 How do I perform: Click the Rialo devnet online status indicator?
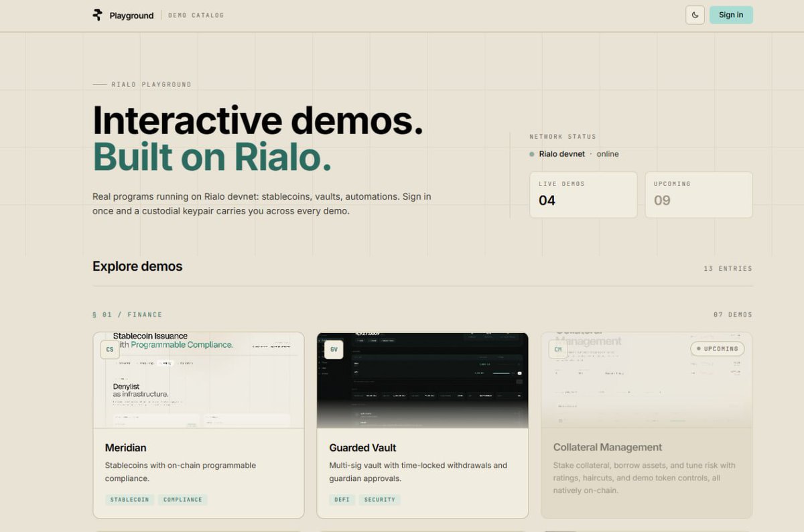point(574,154)
